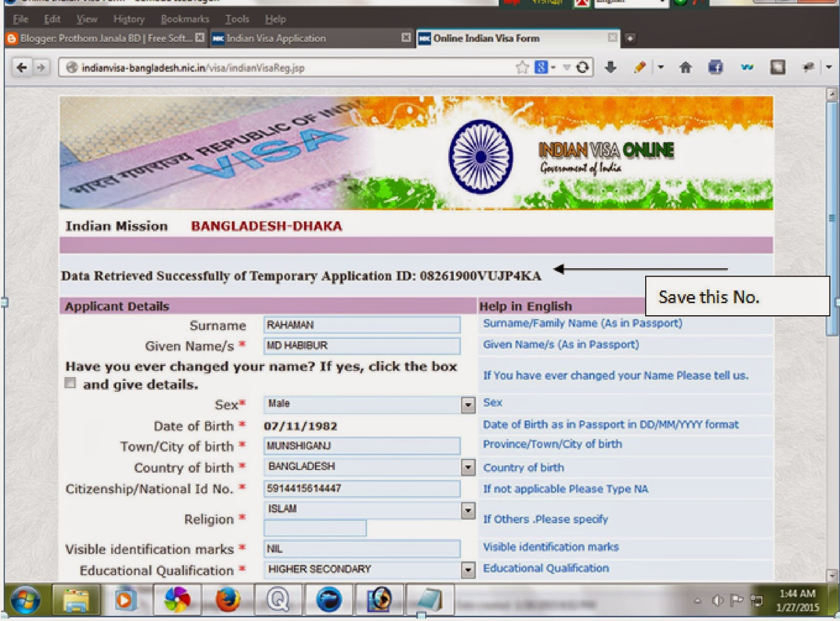This screenshot has height=621, width=840.
Task: Open the URL history dropdown arrow in address bar
Action: [566, 67]
